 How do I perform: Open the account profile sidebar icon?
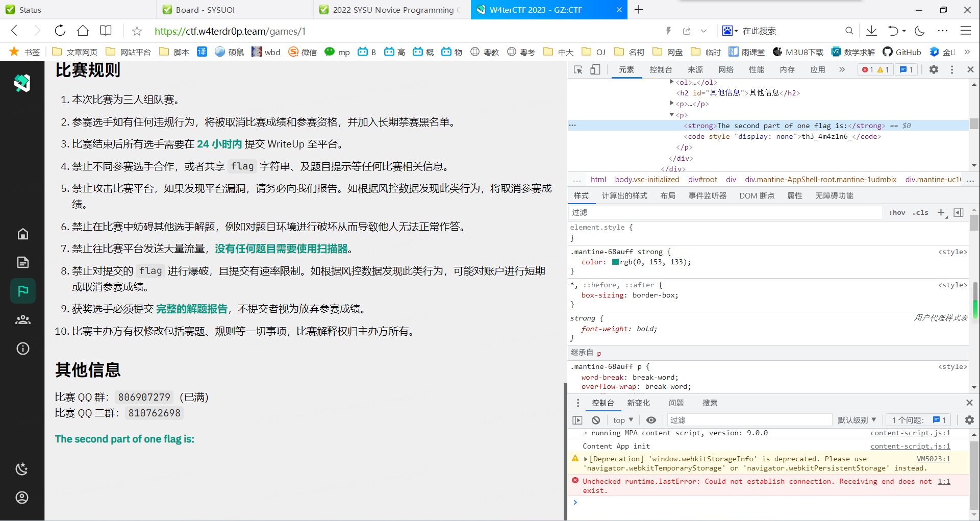[x=22, y=498]
